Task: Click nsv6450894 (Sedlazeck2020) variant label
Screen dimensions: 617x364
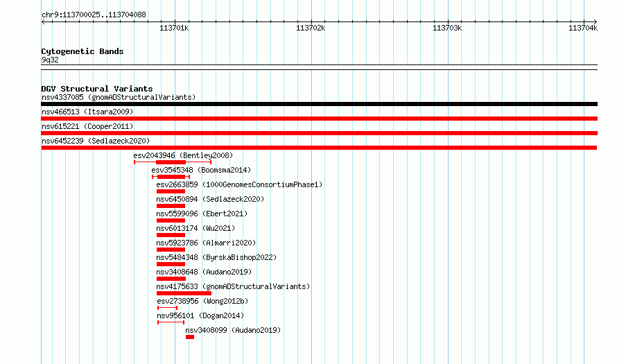Action: click(x=210, y=199)
